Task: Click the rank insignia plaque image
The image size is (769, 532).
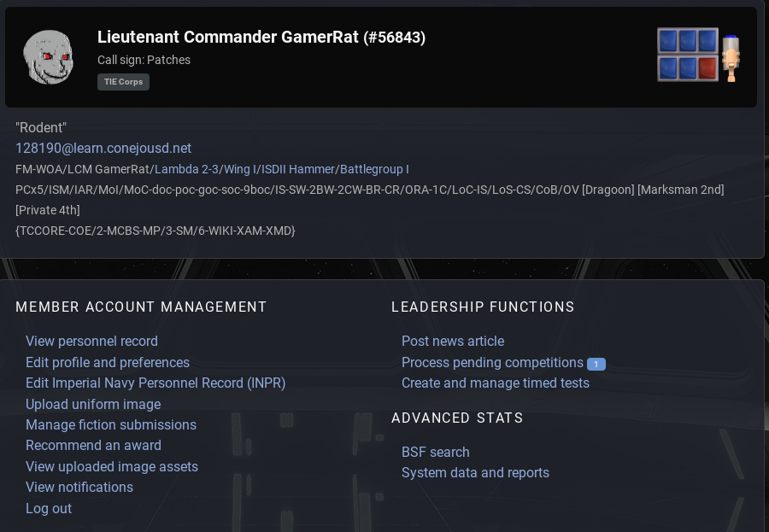Action: (697, 56)
